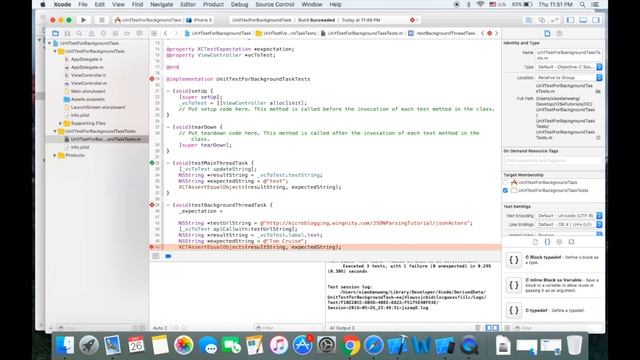Go forward in editor history
The image size is (640, 360).
tap(176, 33)
